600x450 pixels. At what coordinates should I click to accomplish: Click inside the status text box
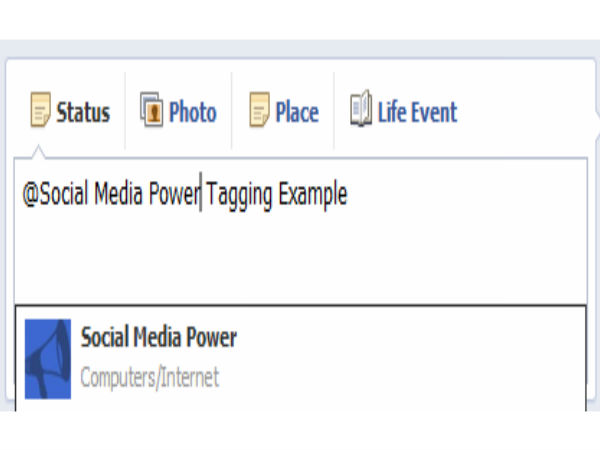[x=301, y=231]
